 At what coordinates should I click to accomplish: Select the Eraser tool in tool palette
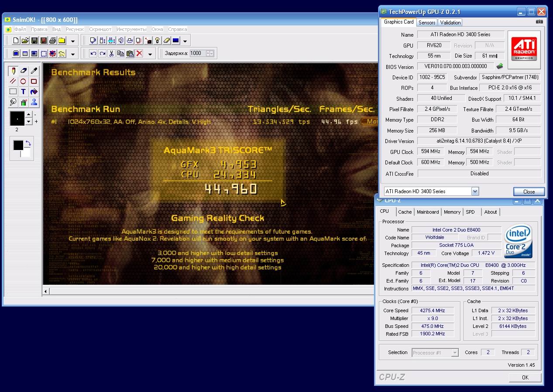point(24,71)
